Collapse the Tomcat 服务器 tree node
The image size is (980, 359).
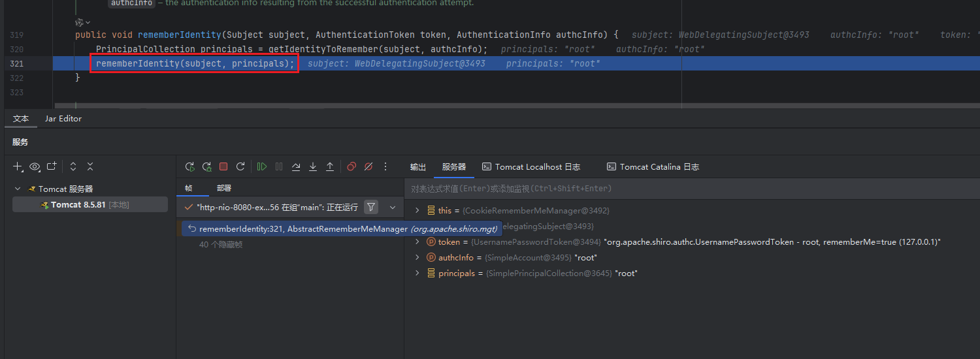point(18,189)
